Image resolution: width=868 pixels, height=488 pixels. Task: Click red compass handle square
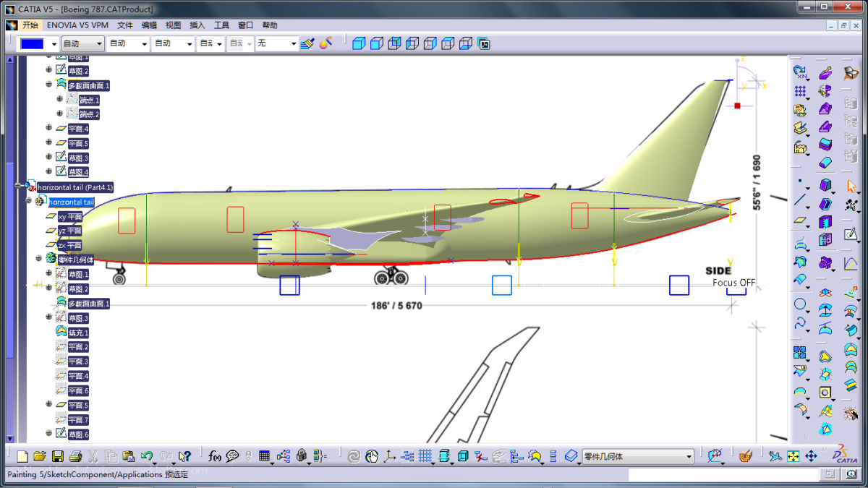click(737, 106)
